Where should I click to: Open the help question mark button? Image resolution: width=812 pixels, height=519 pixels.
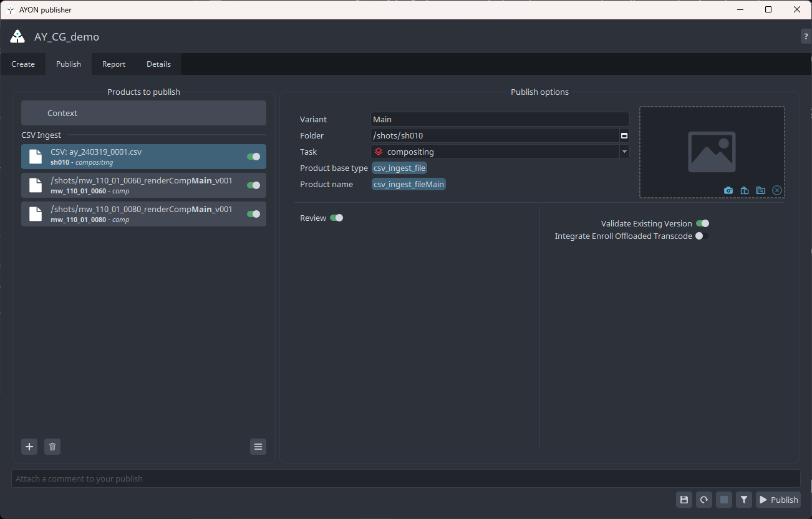[806, 36]
